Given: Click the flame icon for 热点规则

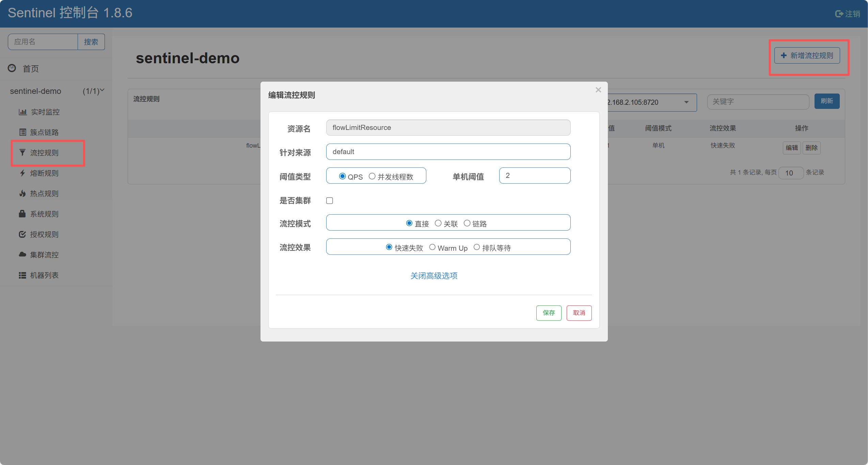Looking at the screenshot, I should (22, 194).
